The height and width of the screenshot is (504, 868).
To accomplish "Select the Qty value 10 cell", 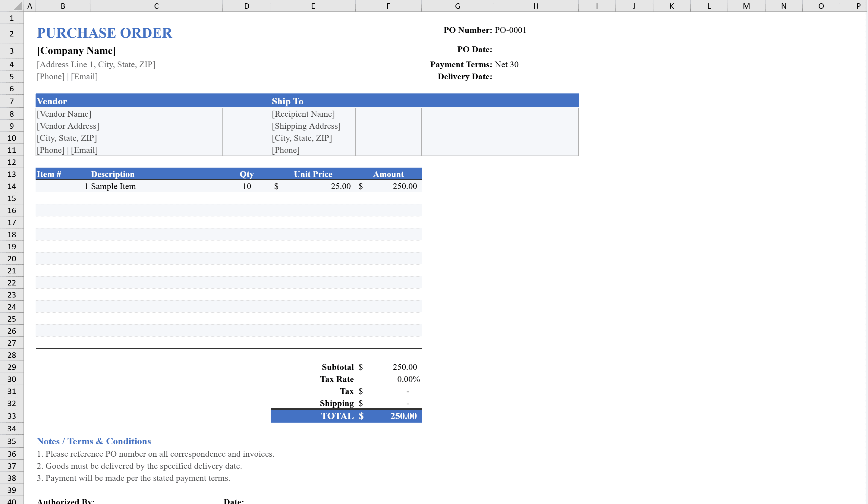I will pos(247,186).
